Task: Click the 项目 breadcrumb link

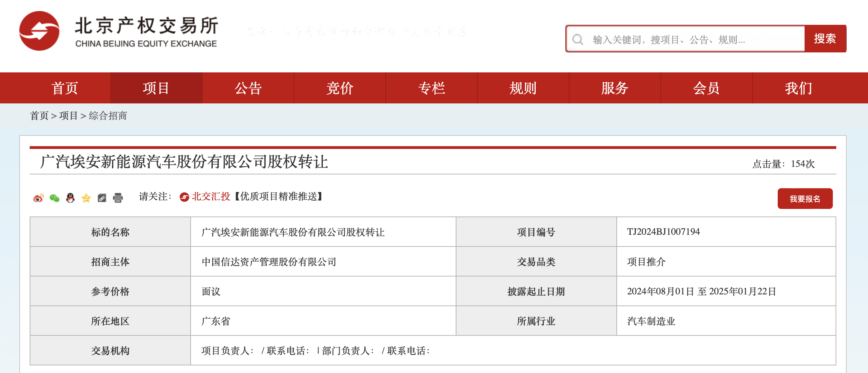Action: click(68, 116)
